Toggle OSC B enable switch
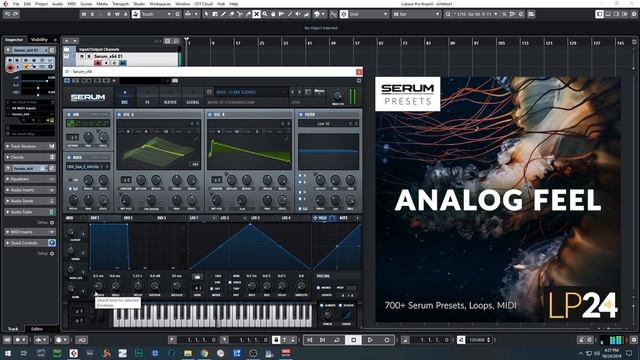640x360 pixels. pos(209,115)
